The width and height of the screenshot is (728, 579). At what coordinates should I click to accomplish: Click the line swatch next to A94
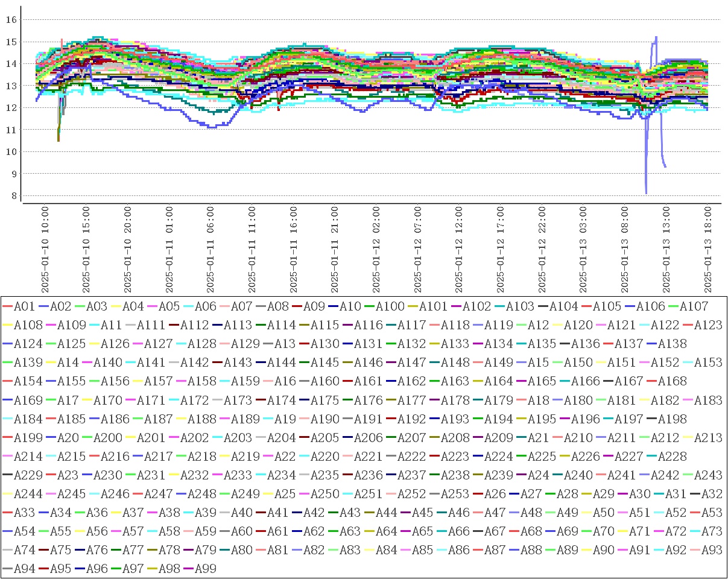click(x=7, y=568)
